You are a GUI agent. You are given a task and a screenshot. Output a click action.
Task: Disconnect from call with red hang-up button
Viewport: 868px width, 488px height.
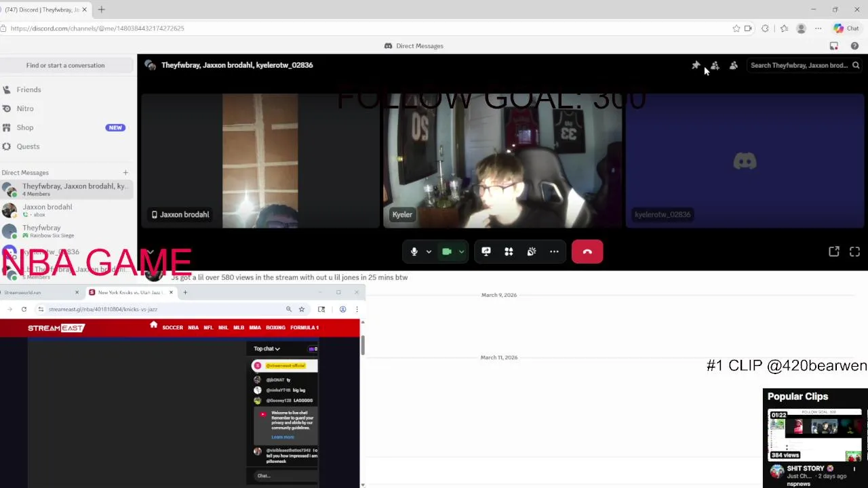pyautogui.click(x=587, y=251)
